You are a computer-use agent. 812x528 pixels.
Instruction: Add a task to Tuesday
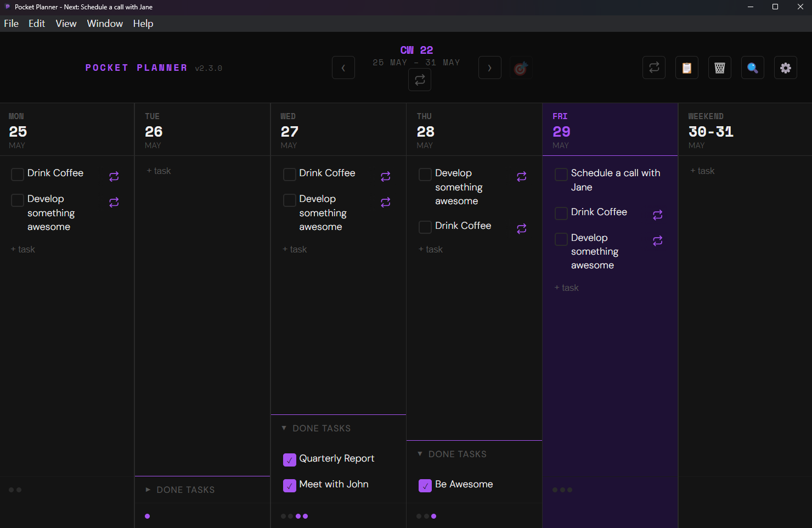[159, 171]
